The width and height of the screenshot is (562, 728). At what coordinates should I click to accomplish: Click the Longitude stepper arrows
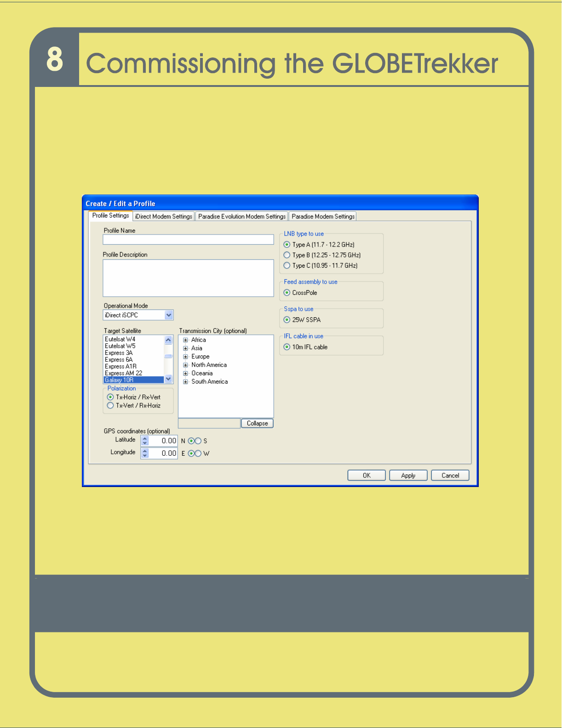point(145,453)
